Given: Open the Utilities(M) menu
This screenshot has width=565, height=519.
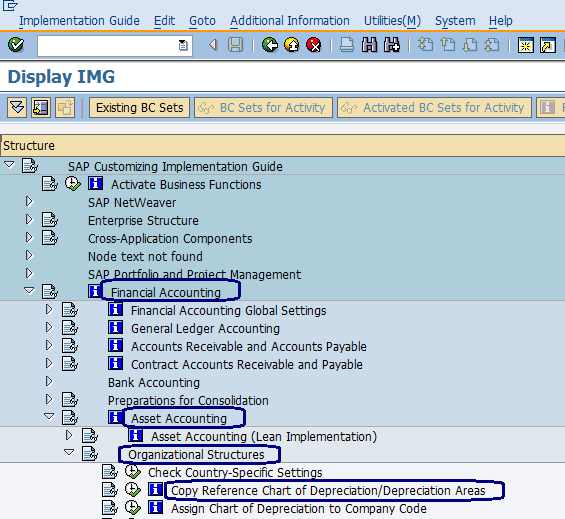Looking at the screenshot, I should click(392, 21).
